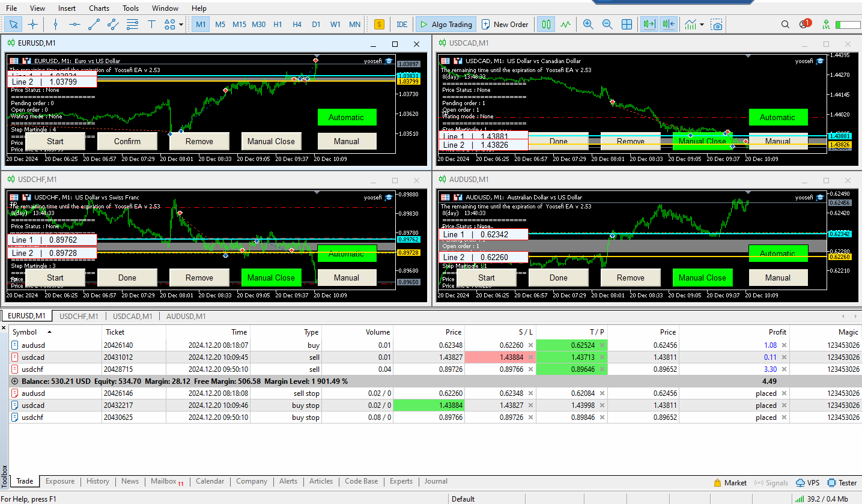The width and height of the screenshot is (862, 504).
Task: Select the cursor arrow tool
Action: (x=14, y=25)
